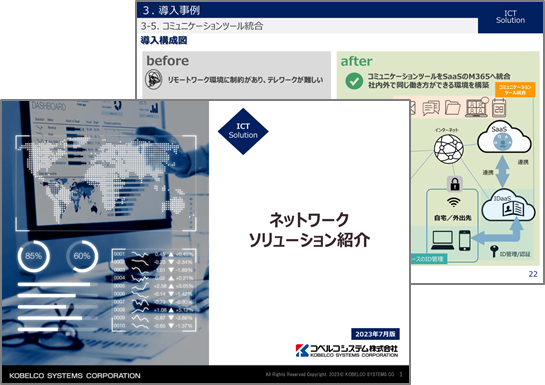Select the 導入構成図 heading
The width and height of the screenshot is (545, 385).
[x=164, y=40]
